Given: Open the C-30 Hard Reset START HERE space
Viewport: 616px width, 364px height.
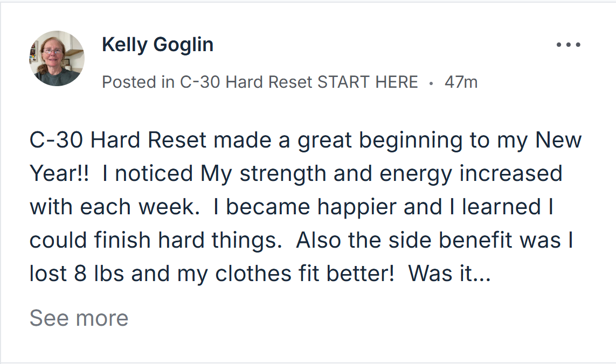Looking at the screenshot, I should click(299, 82).
